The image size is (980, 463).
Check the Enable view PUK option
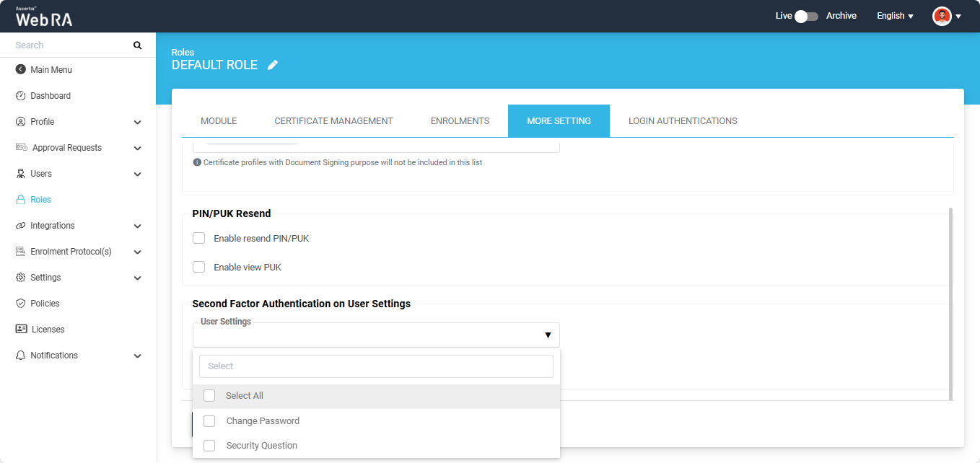[199, 267]
